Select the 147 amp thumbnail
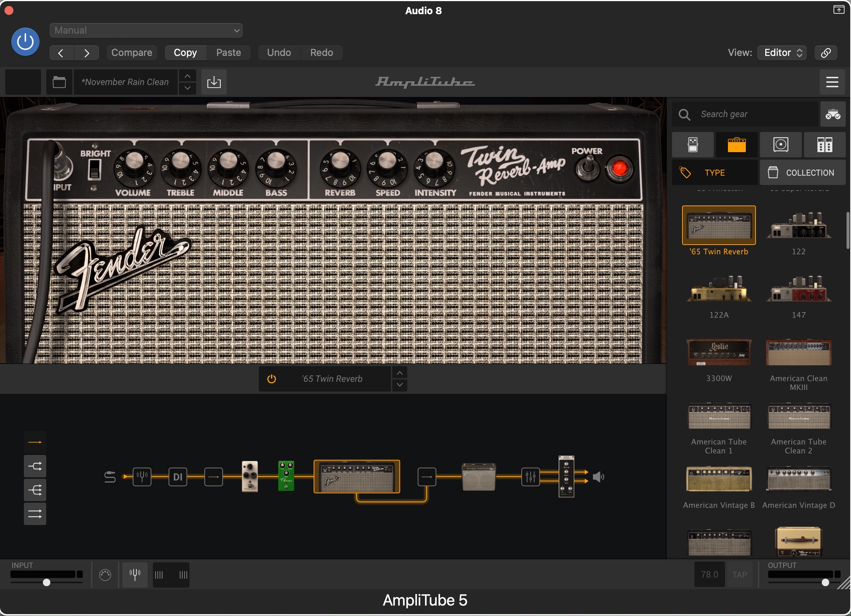This screenshot has width=851, height=616. (x=798, y=289)
